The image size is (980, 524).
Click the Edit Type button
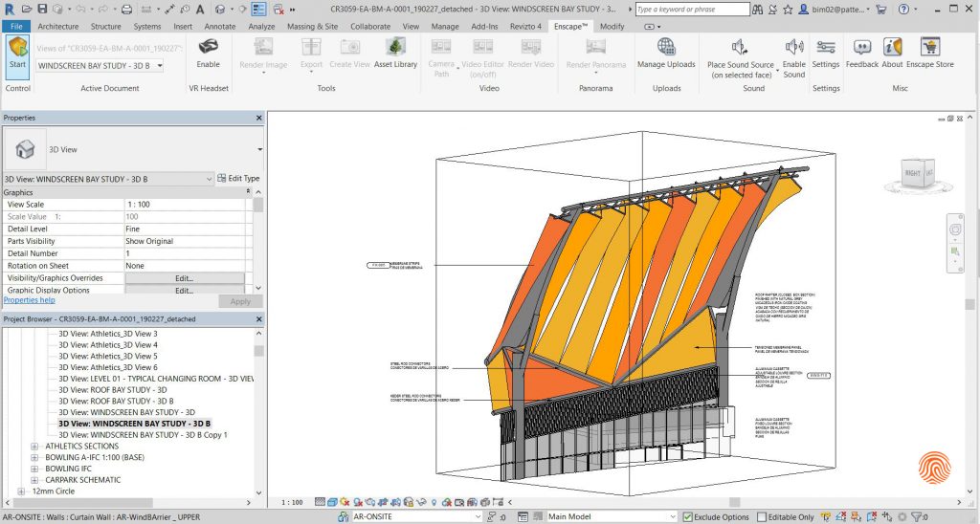point(238,179)
